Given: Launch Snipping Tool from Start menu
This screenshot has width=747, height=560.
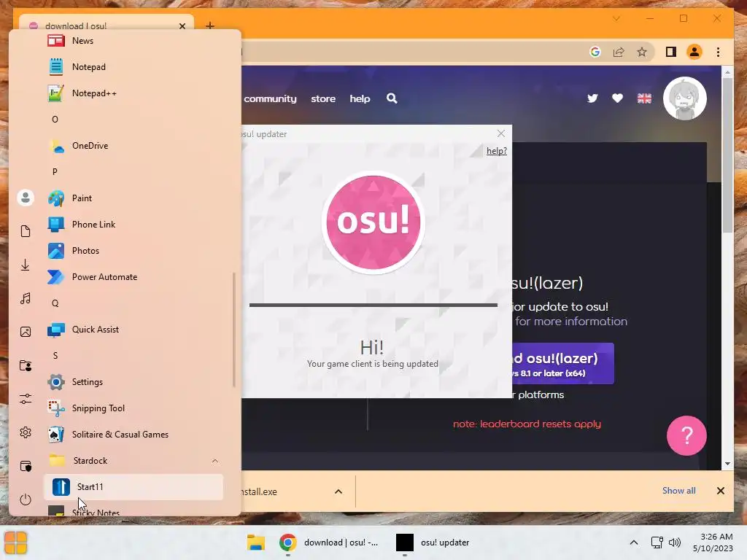Looking at the screenshot, I should click(x=134, y=408).
